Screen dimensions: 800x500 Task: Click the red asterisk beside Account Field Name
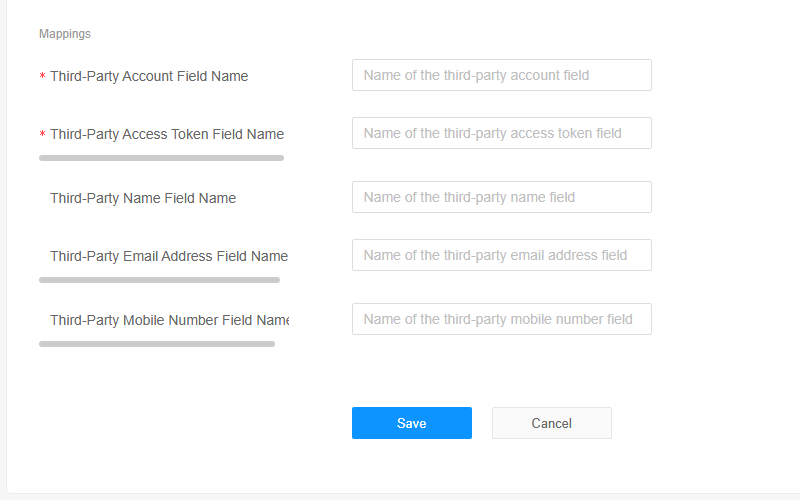tap(42, 76)
